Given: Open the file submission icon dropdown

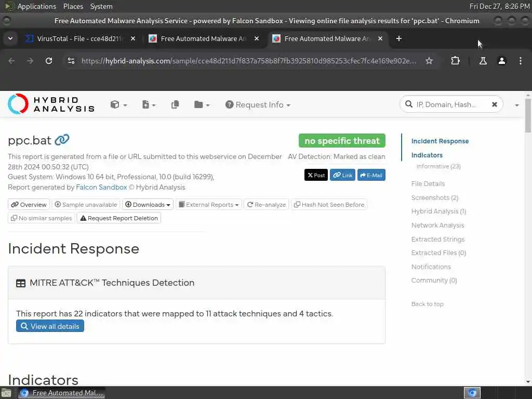Looking at the screenshot, I should (149, 104).
